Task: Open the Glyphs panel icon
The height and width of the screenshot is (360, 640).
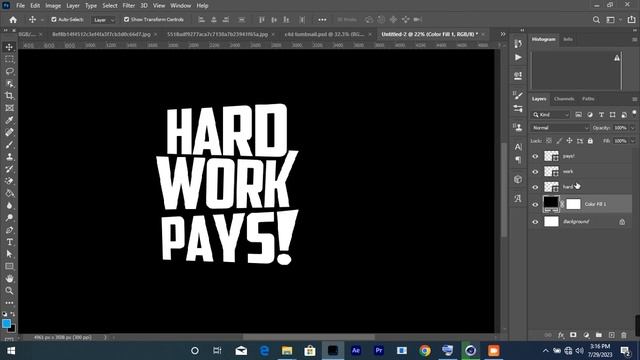Action: (518, 199)
